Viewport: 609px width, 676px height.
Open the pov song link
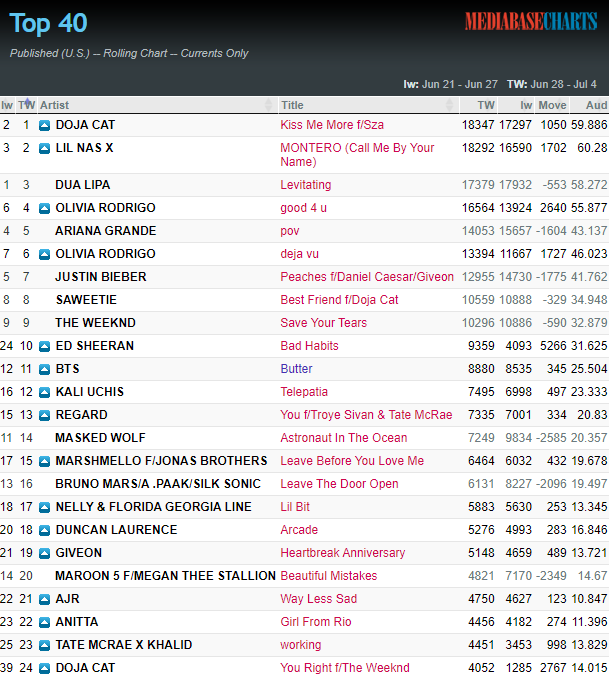tap(290, 231)
